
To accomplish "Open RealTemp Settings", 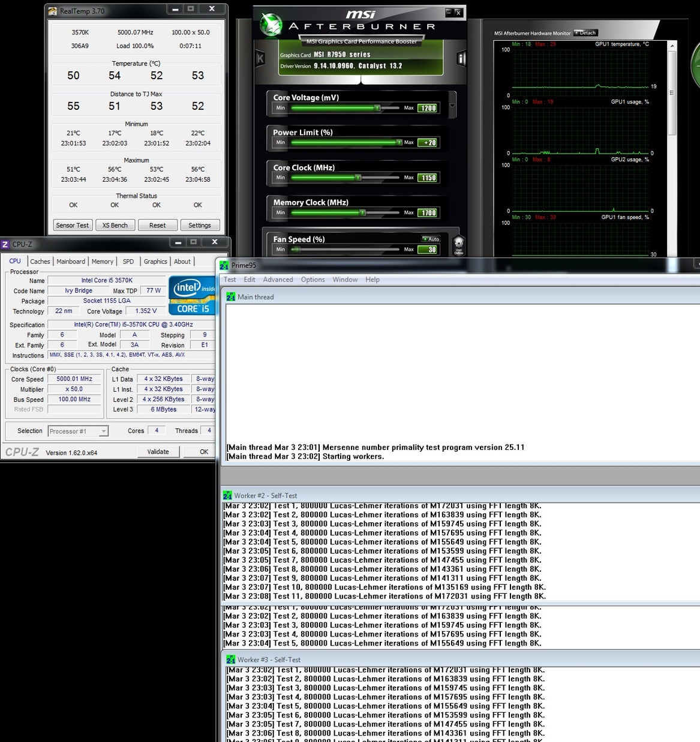I will click(x=200, y=225).
